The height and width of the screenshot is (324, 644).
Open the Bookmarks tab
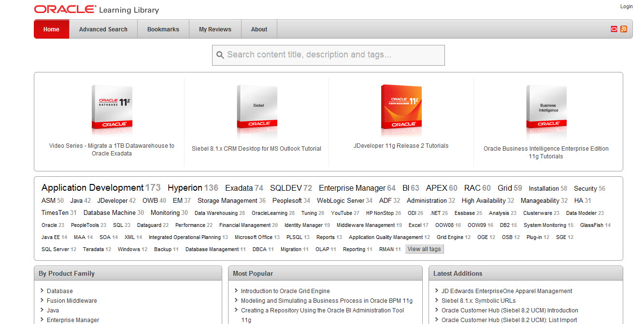pos(163,29)
